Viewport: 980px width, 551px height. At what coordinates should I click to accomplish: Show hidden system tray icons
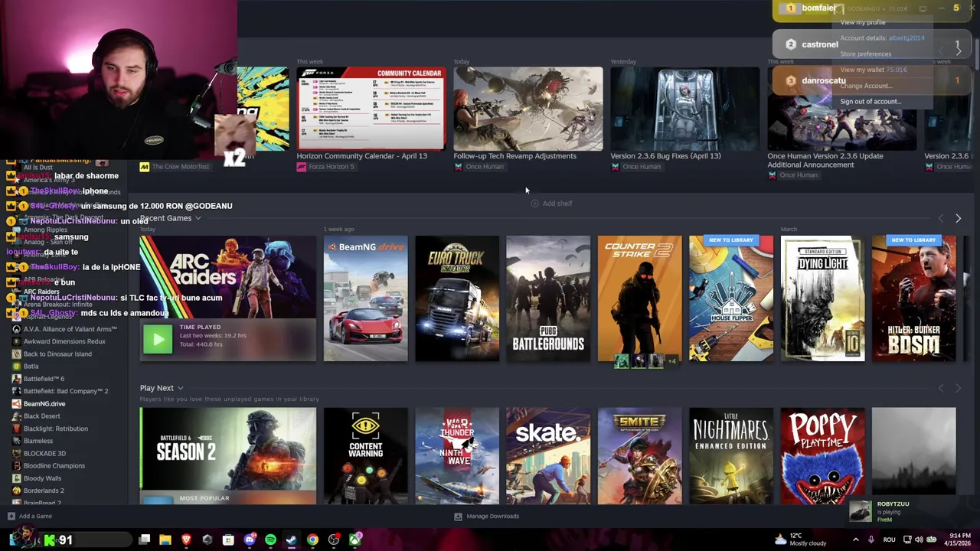click(856, 540)
